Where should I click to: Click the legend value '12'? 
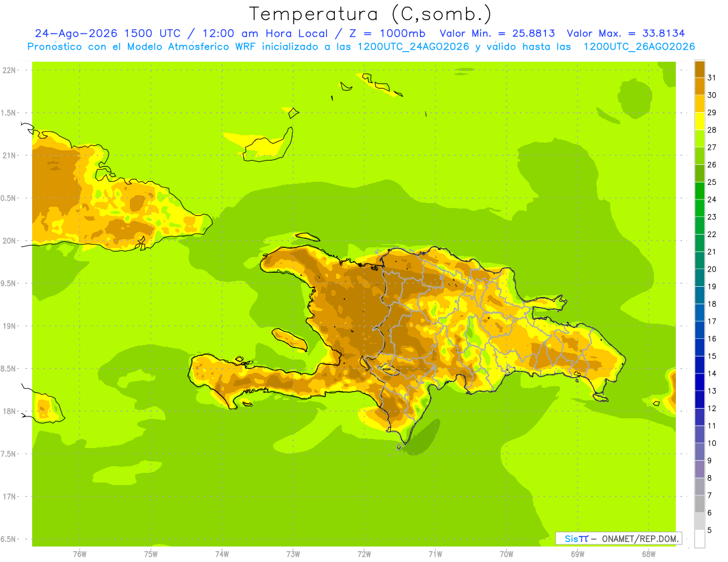[x=712, y=408]
